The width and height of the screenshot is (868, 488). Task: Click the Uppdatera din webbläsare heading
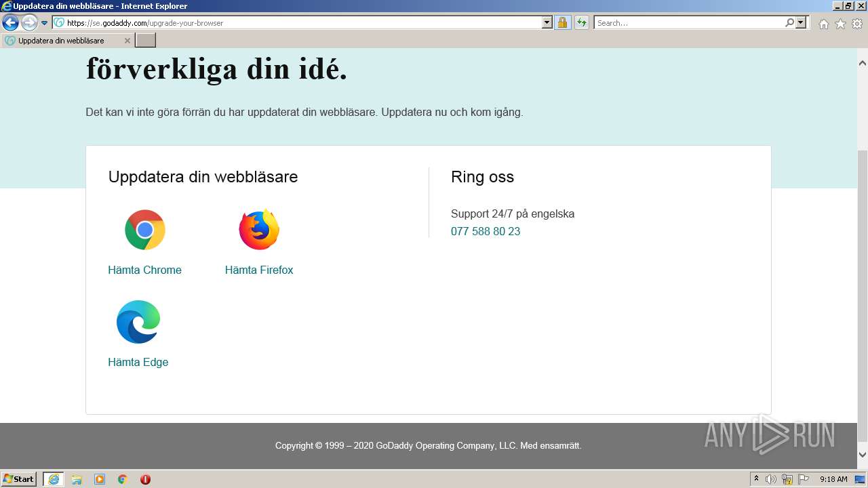203,177
